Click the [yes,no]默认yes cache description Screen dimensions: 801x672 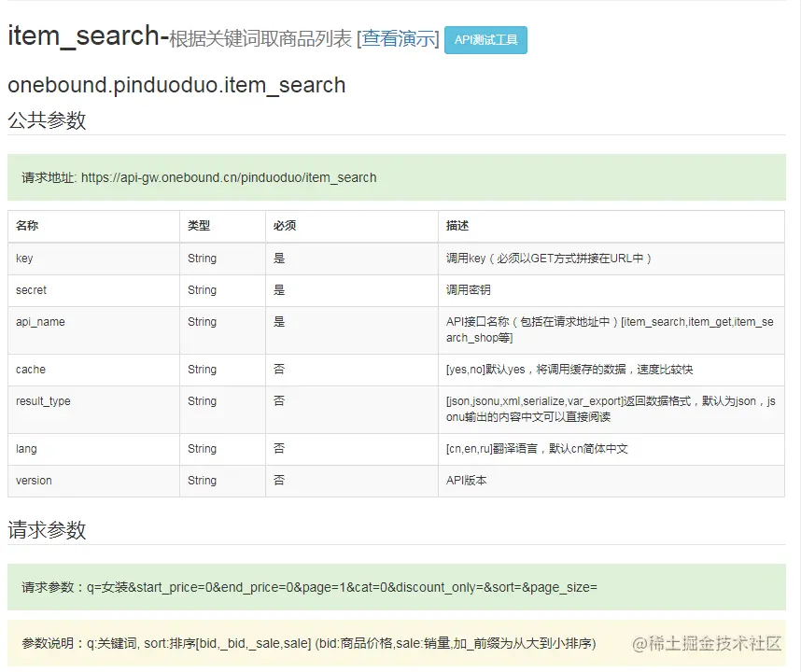click(569, 370)
